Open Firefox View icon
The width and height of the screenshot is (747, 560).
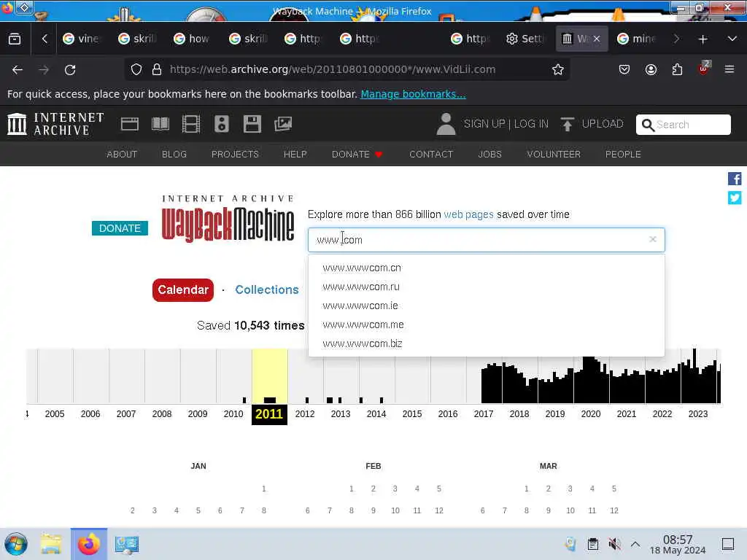(15, 39)
